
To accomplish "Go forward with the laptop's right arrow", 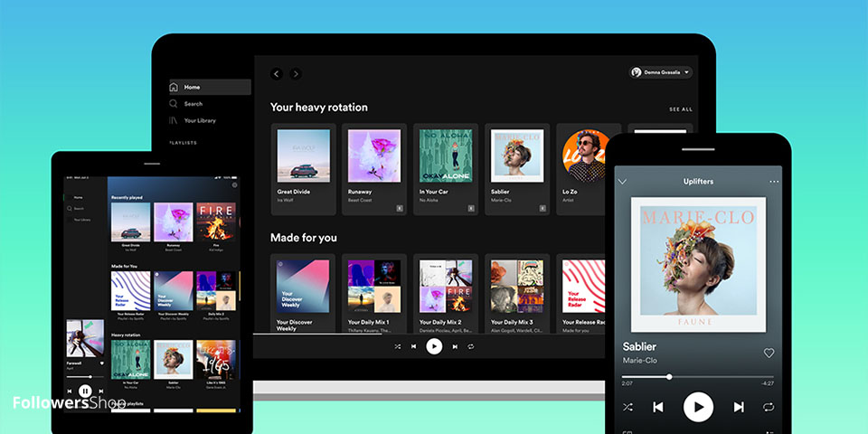I will pos(296,73).
